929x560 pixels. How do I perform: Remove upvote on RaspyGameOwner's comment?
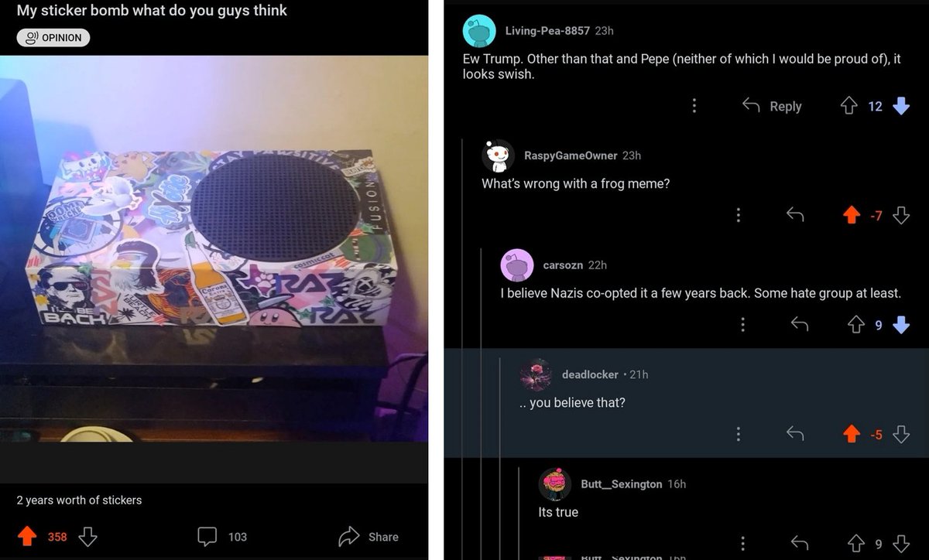pos(850,216)
